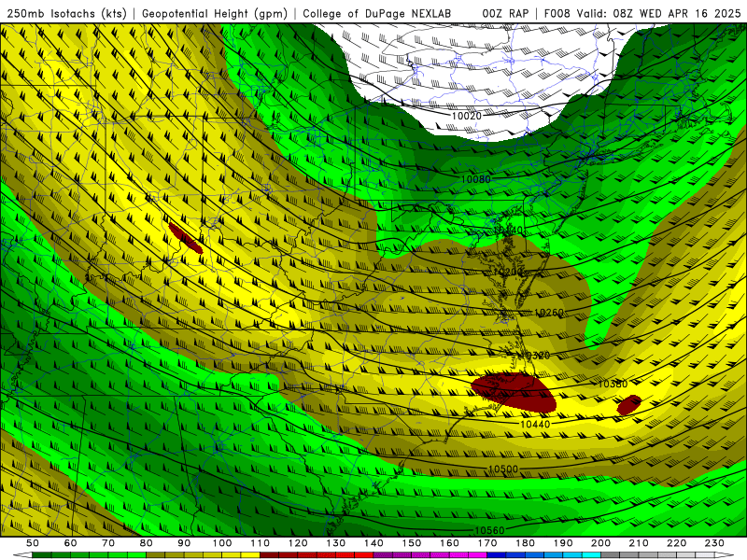Screen dimensions: 747x560
Task: Click the colorbar label 80
Action: [147, 543]
